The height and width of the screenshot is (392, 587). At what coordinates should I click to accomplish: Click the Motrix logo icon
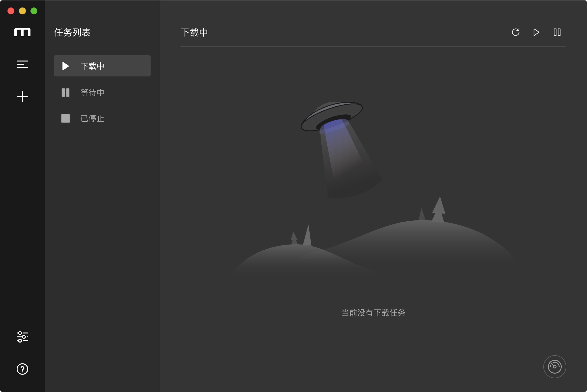22,32
